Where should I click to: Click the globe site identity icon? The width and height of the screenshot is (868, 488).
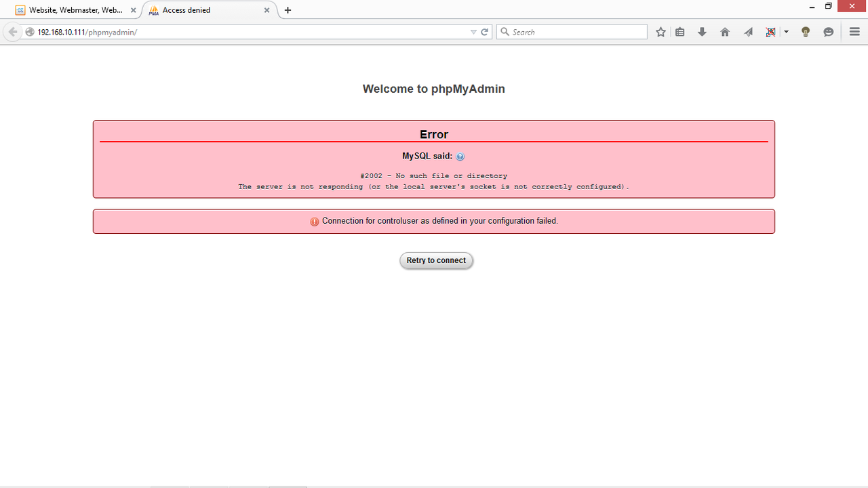(30, 32)
